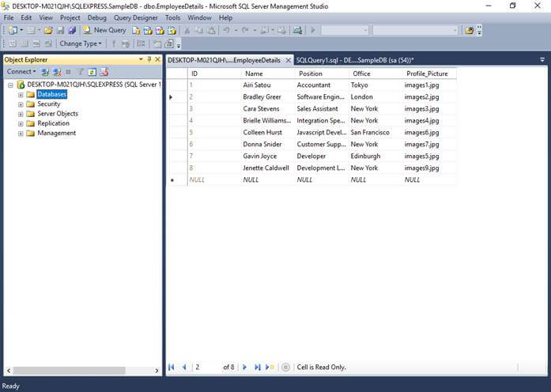Click the move to new row button
Image resolution: width=551 pixels, height=392 pixels.
point(270,367)
